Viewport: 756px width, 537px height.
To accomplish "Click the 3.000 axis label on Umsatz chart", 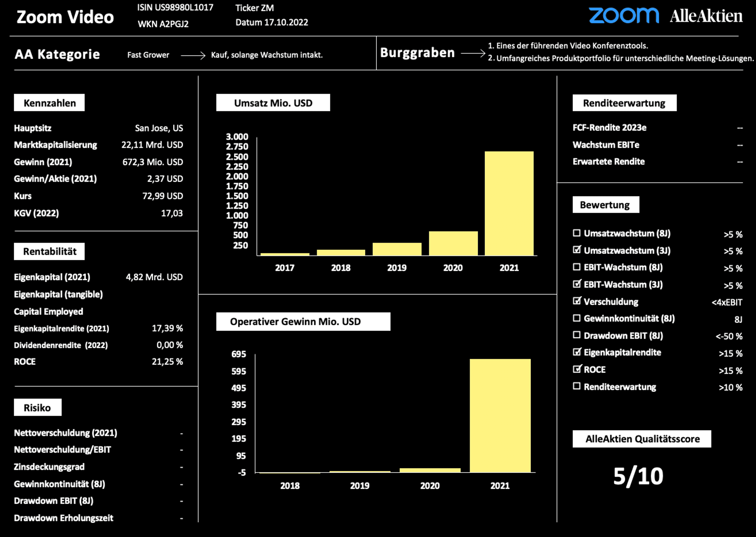I will click(x=237, y=136).
